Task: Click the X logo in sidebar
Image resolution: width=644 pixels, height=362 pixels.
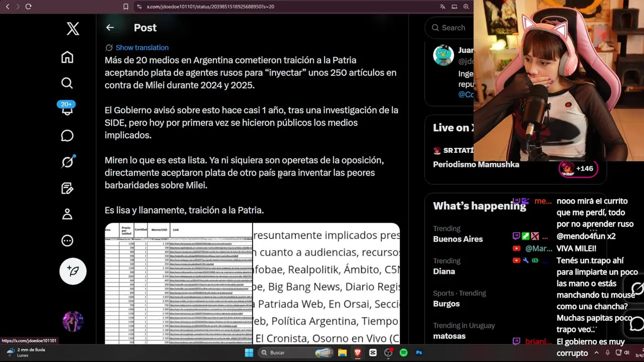Action: click(x=73, y=28)
